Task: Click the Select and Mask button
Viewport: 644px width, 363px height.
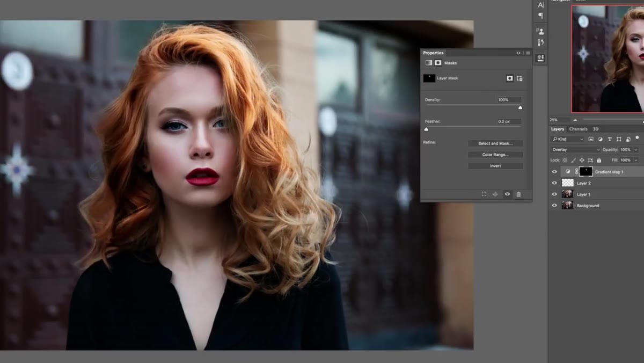Action: point(495,143)
